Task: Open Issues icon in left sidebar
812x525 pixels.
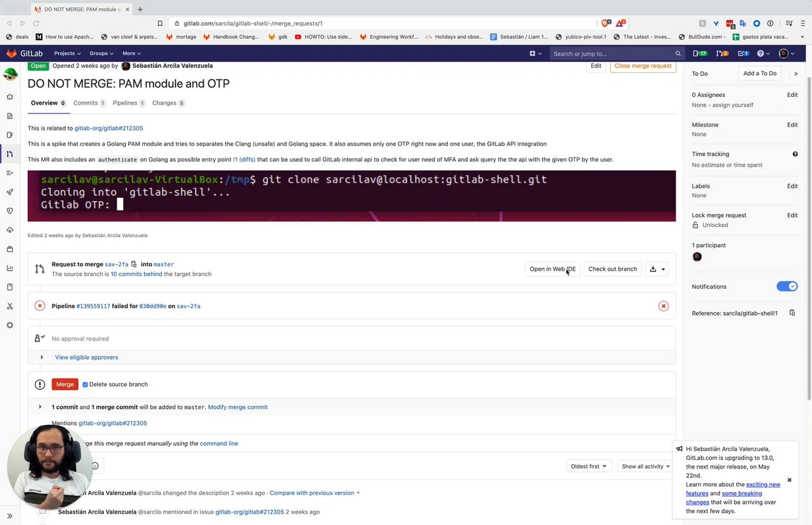Action: click(10, 135)
